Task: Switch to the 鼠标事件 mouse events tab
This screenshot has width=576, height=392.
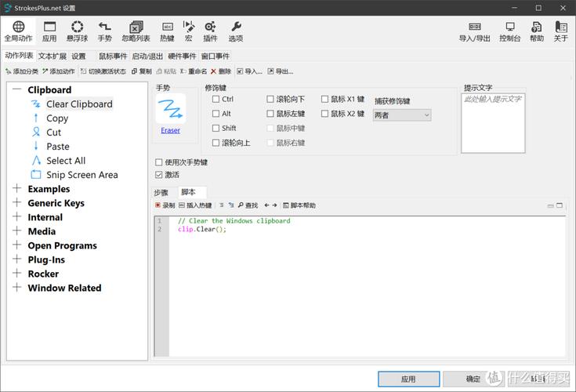Action: tap(113, 56)
